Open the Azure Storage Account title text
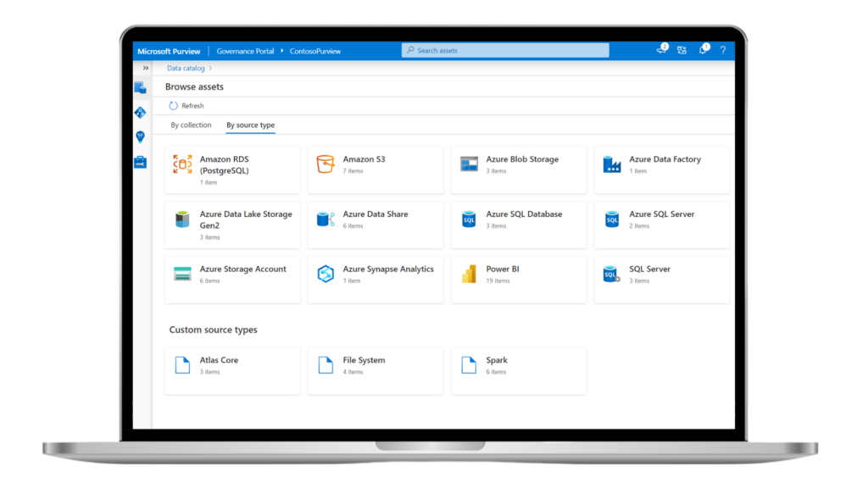868x488 pixels. [243, 269]
